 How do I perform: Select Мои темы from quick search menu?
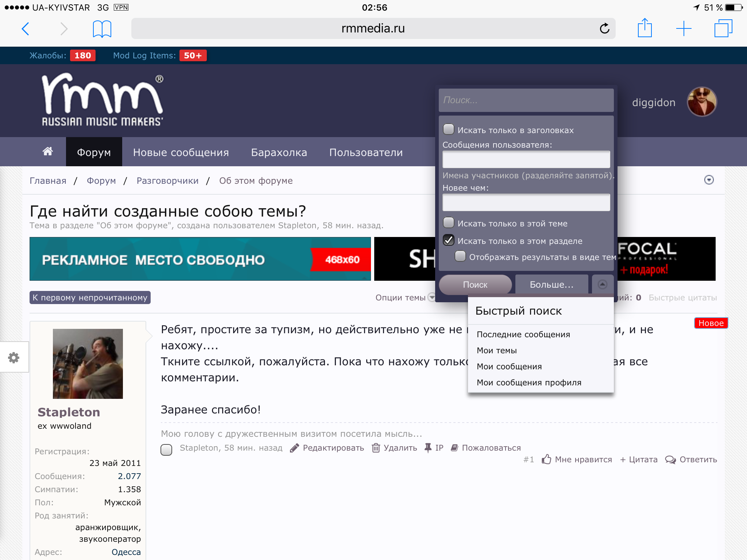coord(496,350)
